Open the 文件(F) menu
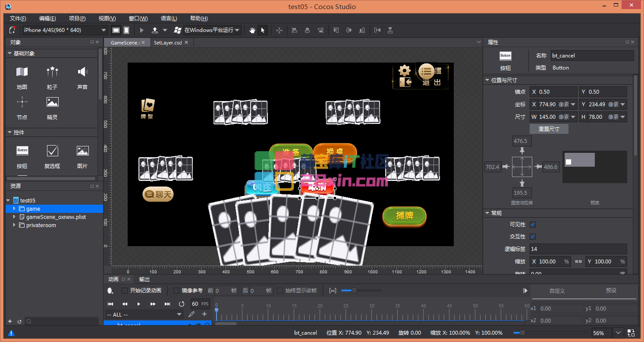 coord(18,19)
